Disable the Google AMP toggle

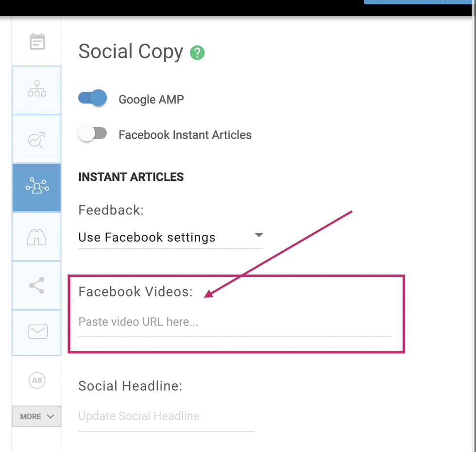pos(92,98)
